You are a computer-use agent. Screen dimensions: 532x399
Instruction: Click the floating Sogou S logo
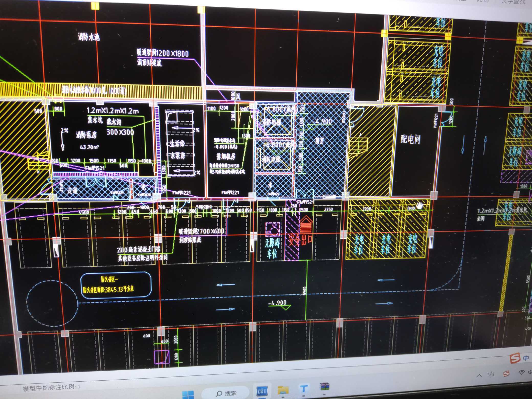coord(515,358)
